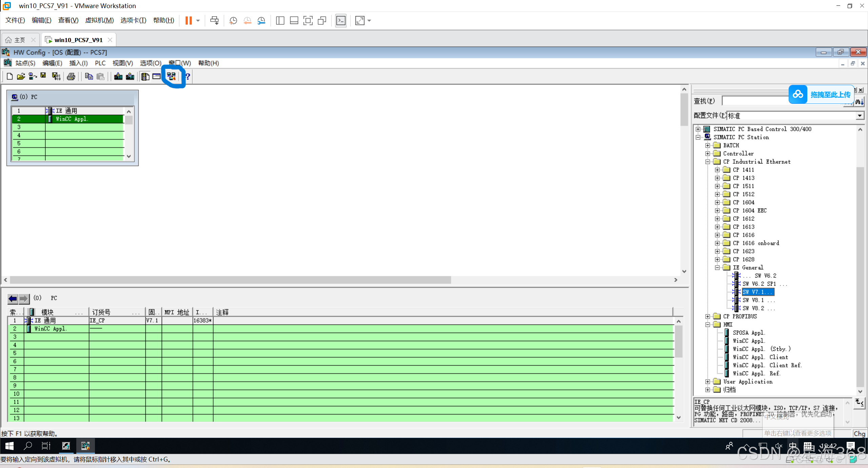Click the Upload to PG icon
The height and width of the screenshot is (468, 868).
point(130,76)
